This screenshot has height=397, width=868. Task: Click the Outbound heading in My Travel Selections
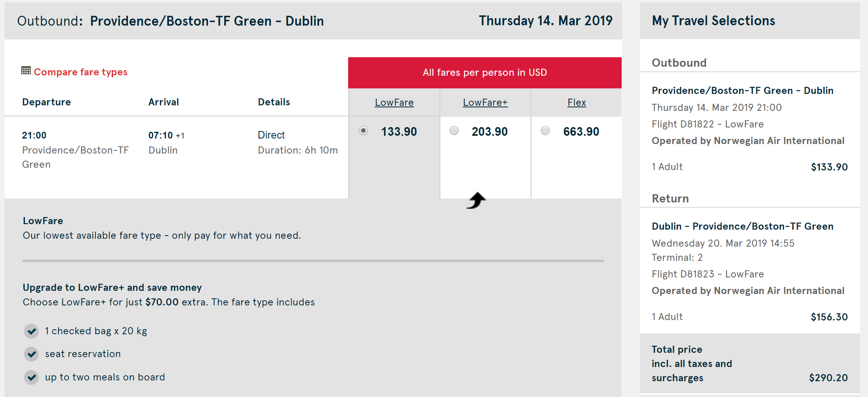679,63
